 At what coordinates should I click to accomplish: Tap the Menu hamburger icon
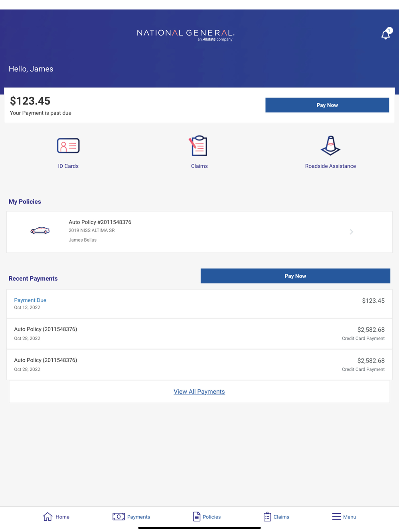(336, 516)
